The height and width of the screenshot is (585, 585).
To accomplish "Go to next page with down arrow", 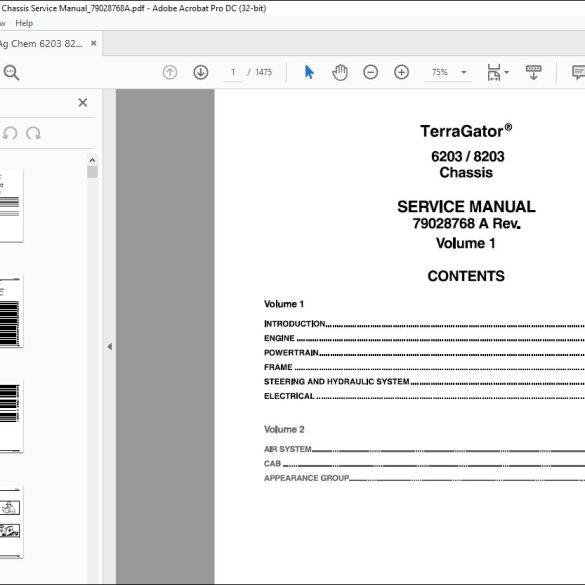I will [201, 72].
